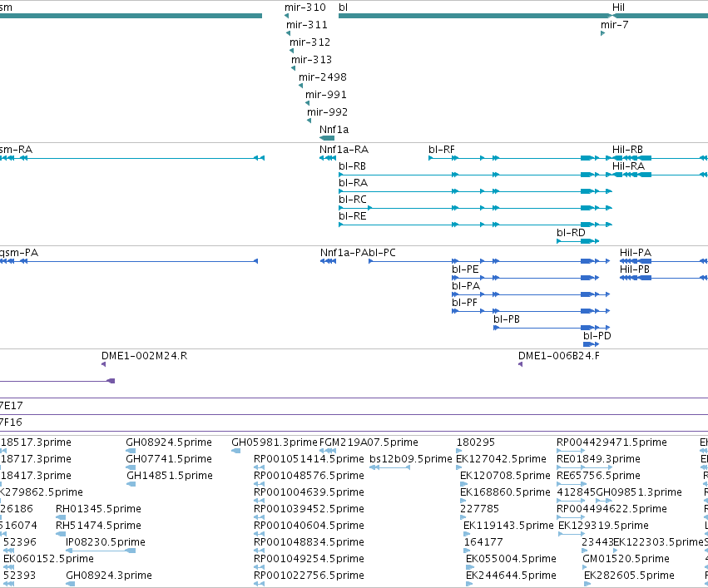Image resolution: width=708 pixels, height=588 pixels.
Task: Click the Hil-RA transcript label
Action: (628, 166)
